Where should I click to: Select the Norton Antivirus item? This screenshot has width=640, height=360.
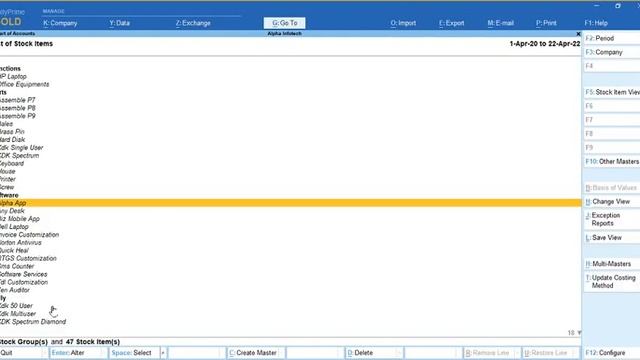[x=21, y=242]
